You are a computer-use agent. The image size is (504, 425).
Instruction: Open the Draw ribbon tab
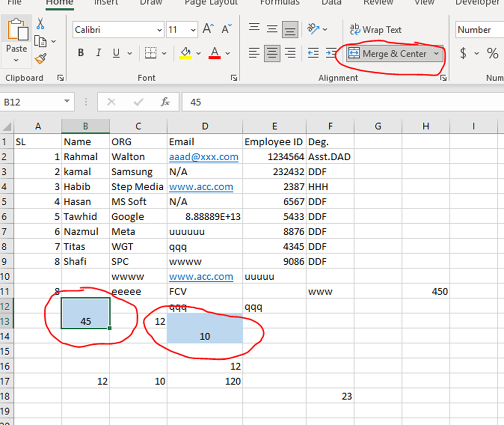tap(151, 3)
